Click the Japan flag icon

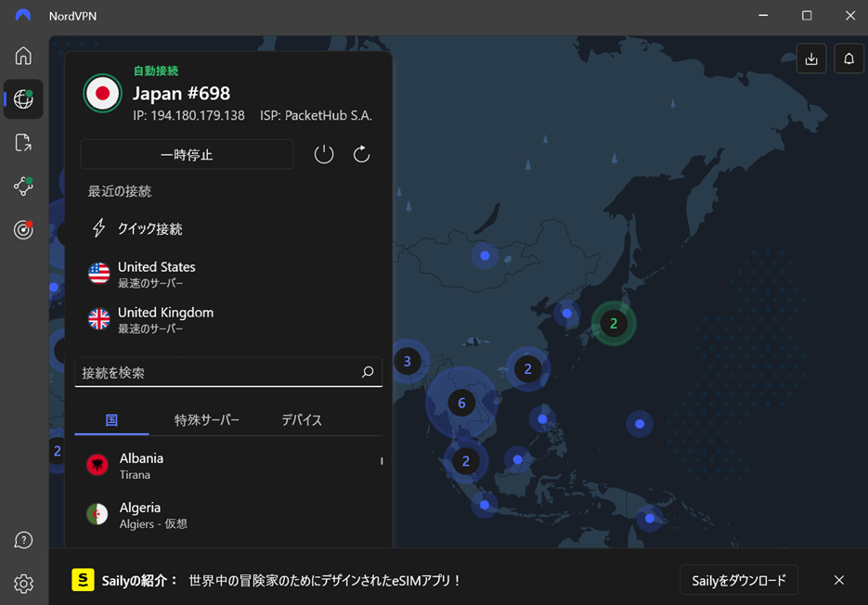(x=102, y=93)
